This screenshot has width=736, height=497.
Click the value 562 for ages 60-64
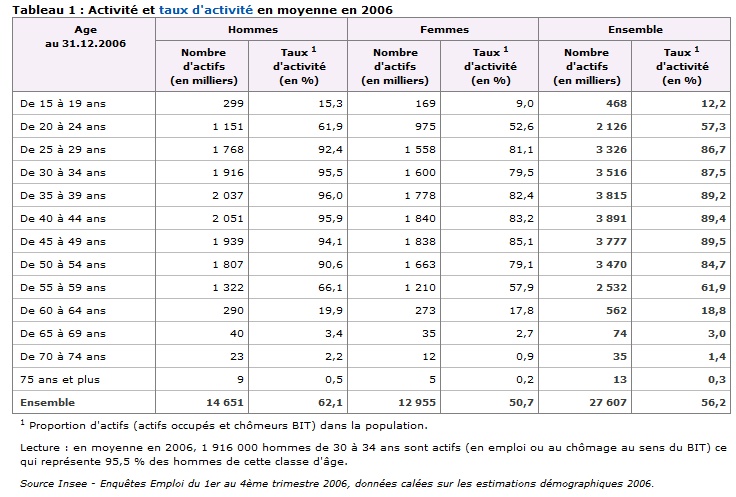[616, 311]
